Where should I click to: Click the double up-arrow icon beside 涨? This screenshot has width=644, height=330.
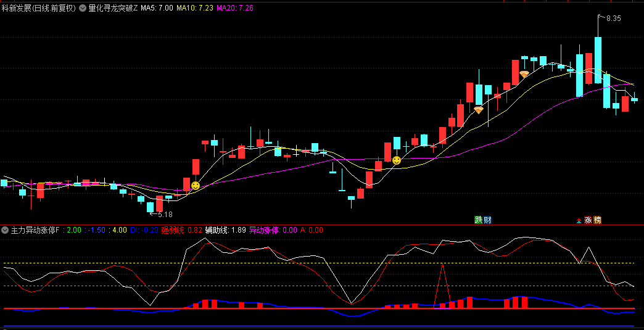579,220
